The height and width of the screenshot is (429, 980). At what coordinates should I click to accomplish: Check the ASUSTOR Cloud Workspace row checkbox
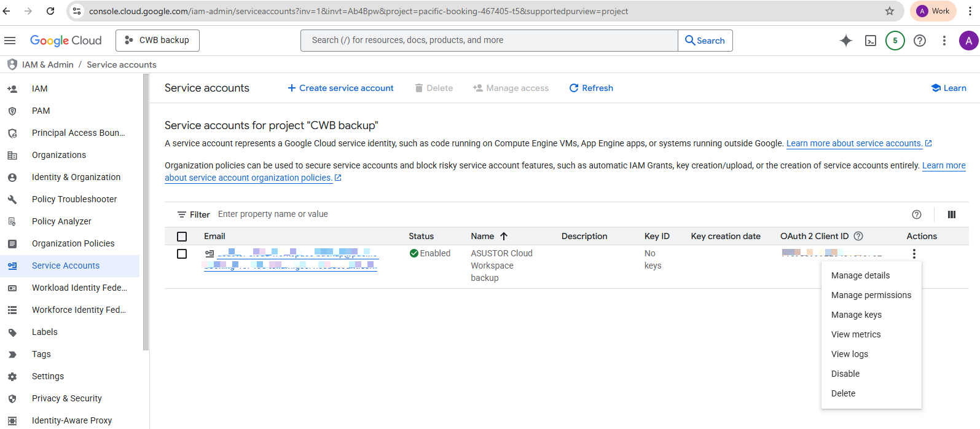[182, 254]
